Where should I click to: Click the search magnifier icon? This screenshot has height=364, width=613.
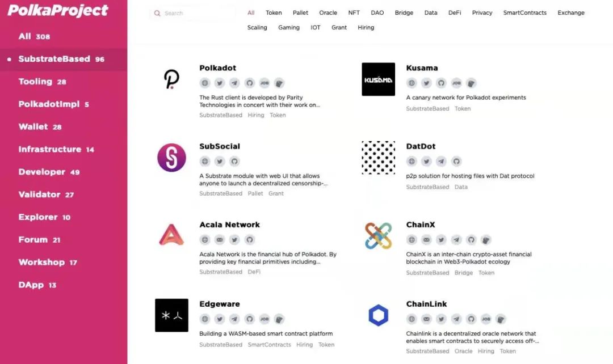(157, 13)
